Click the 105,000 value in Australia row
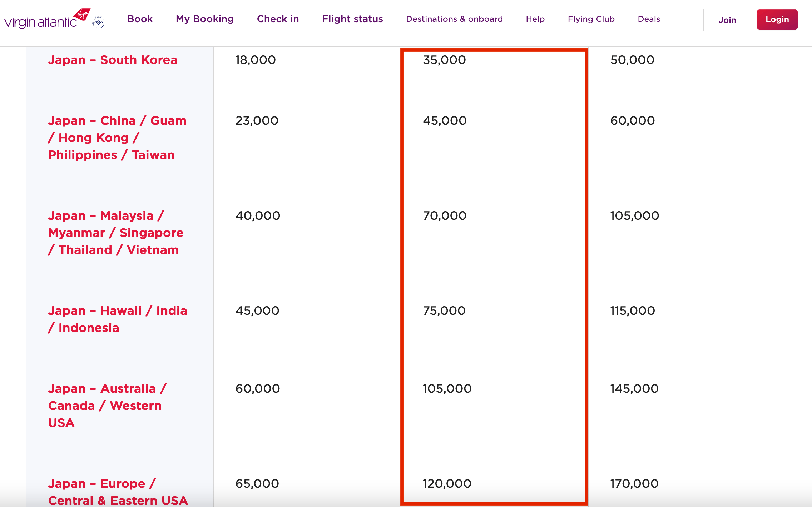 tap(447, 388)
